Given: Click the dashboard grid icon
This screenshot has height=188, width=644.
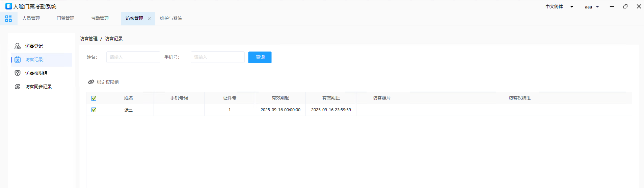Looking at the screenshot, I should point(8,19).
